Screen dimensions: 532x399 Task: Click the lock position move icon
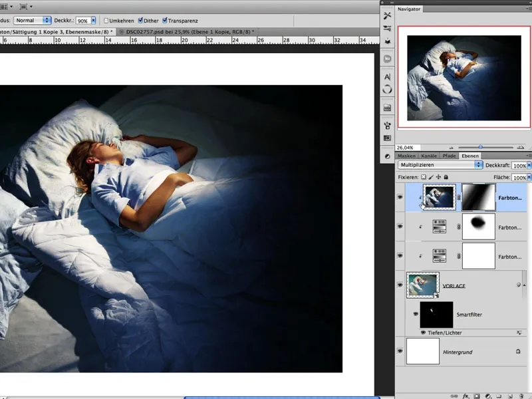coord(439,178)
